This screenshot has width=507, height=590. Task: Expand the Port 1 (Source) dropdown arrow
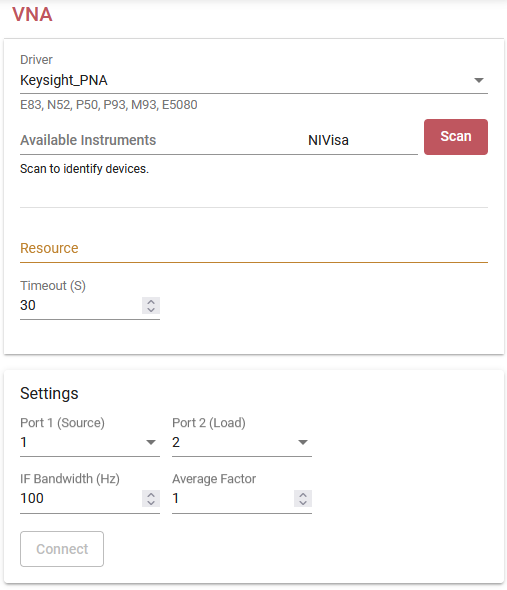(151, 442)
